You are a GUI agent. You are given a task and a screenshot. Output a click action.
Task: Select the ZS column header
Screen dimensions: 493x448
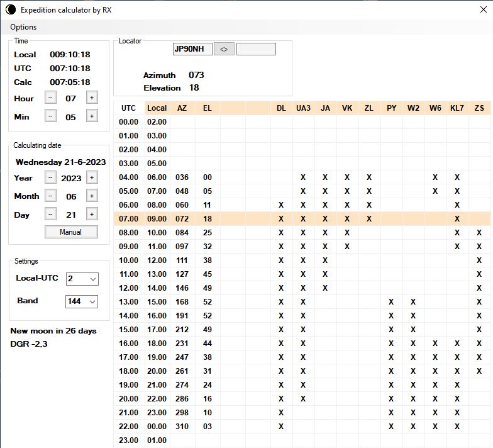coord(479,108)
